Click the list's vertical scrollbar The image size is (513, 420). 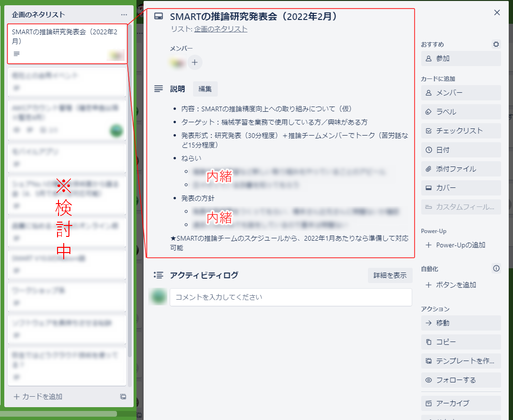(130, 190)
